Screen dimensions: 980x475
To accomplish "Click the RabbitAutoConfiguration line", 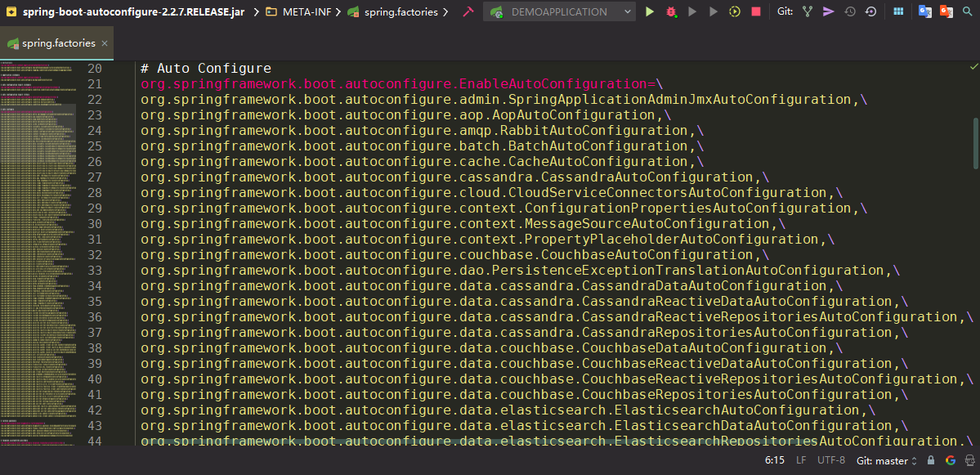I will 422,131.
